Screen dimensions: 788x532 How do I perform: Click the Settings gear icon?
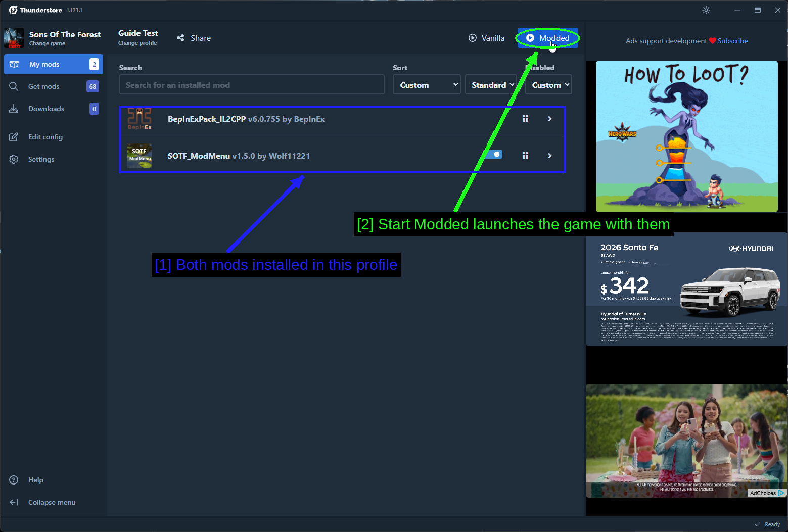[x=14, y=159]
